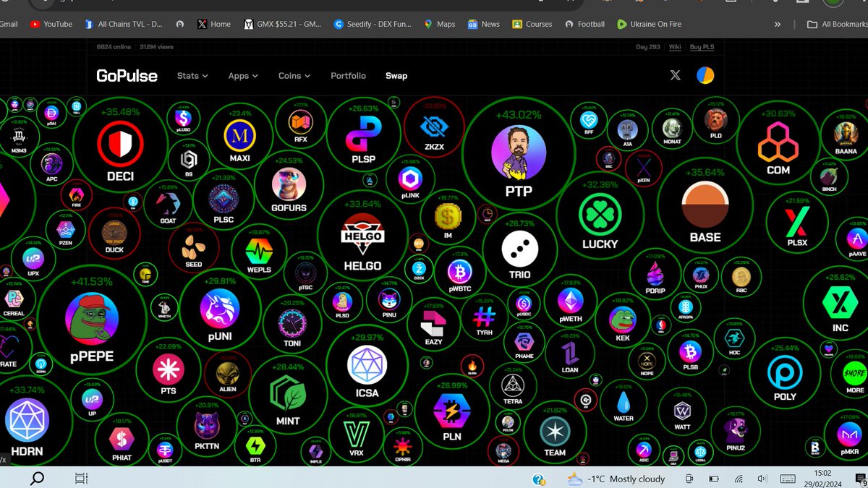The width and height of the screenshot is (868, 488).
Task: Open the All Chains TVL bookmark
Action: click(124, 24)
